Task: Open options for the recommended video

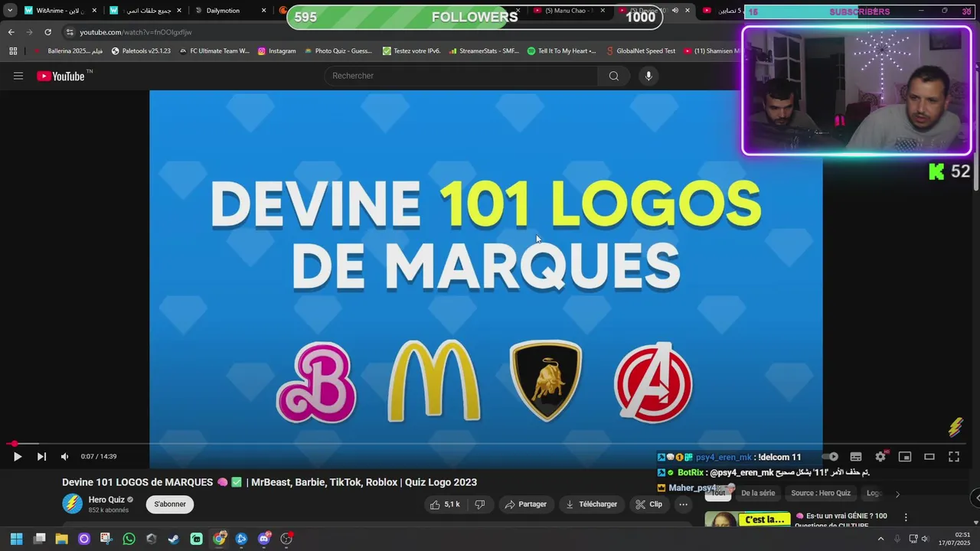Action: click(x=906, y=518)
